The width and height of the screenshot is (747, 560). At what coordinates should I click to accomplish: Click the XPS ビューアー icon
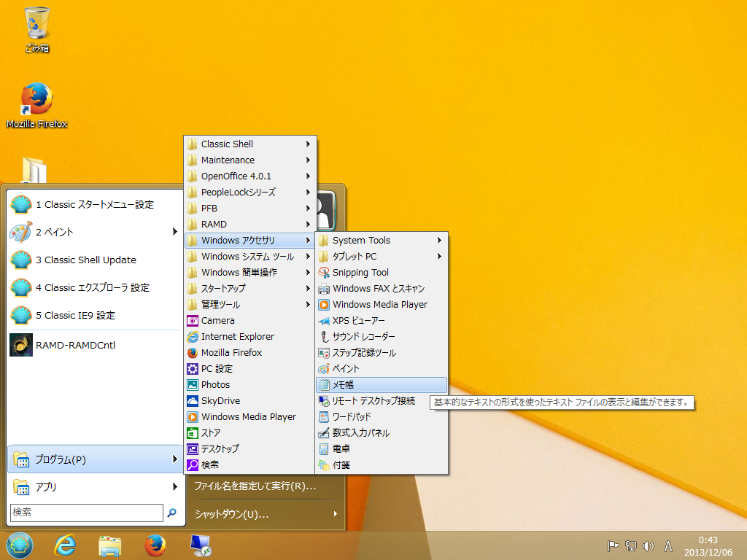325,321
